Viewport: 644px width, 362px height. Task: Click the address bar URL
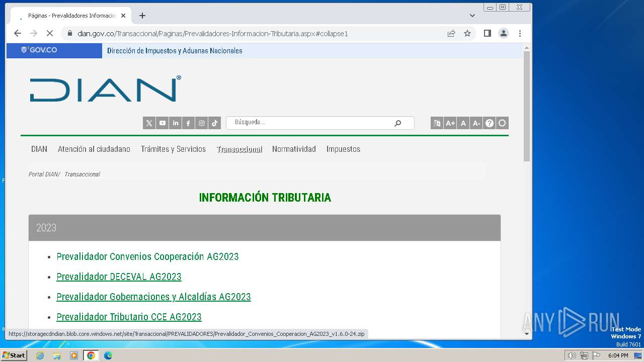pos(213,34)
